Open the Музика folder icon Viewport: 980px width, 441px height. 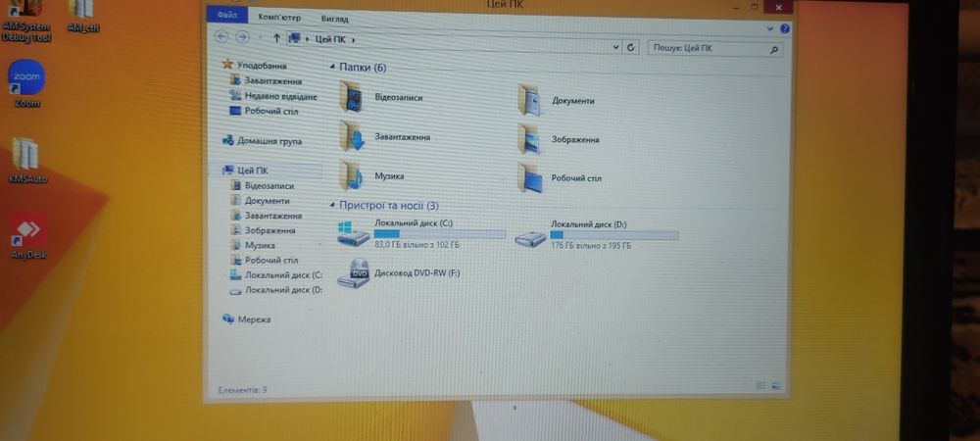tap(352, 175)
